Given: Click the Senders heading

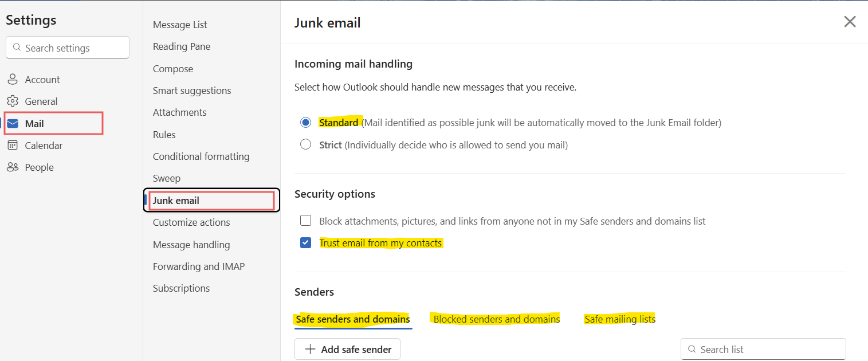Looking at the screenshot, I should [314, 292].
